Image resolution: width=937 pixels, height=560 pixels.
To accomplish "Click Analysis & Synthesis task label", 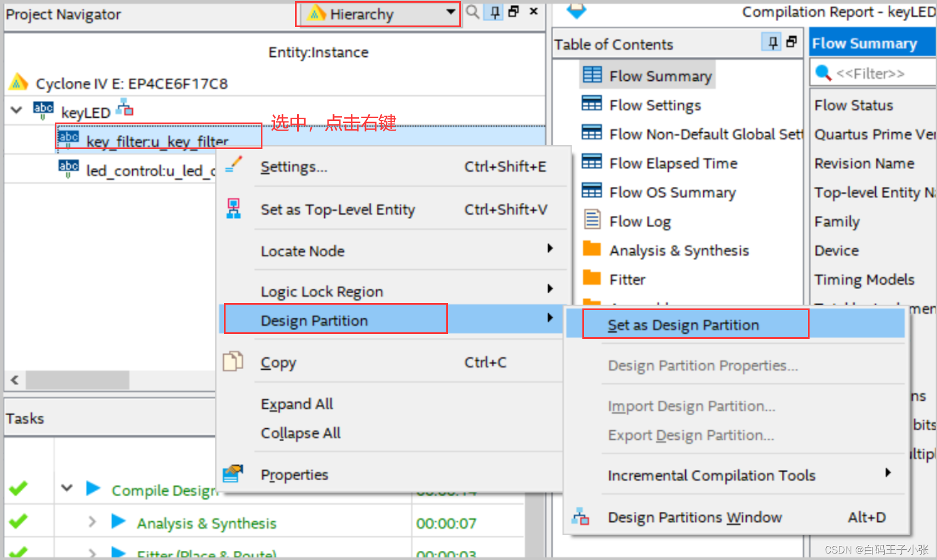I will tap(207, 523).
